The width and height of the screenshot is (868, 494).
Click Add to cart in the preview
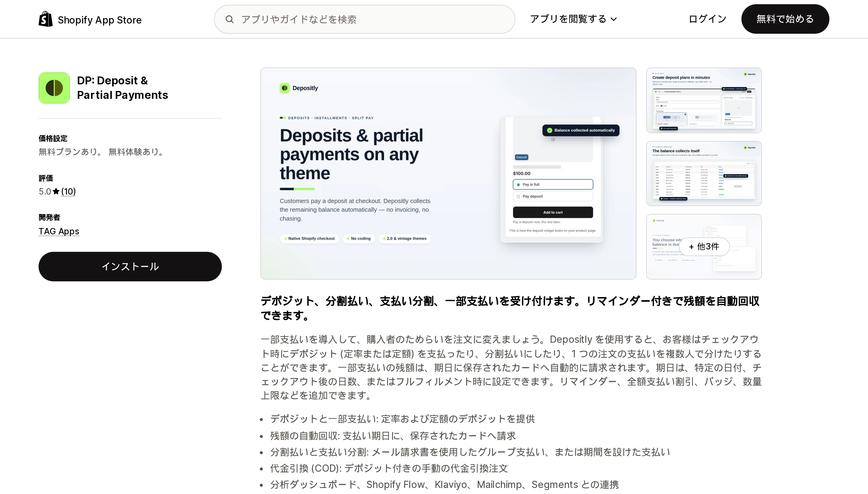(x=553, y=212)
